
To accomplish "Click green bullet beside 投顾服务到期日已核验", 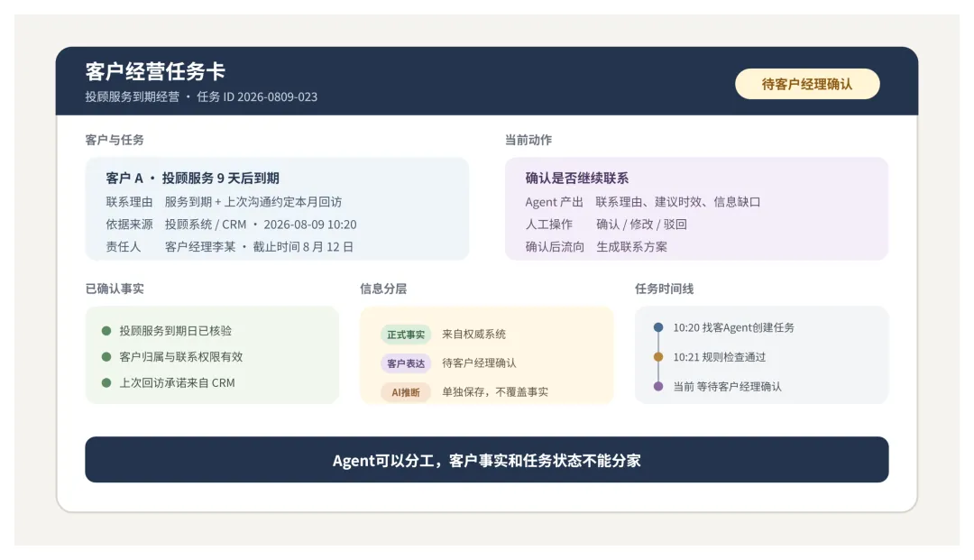I will point(106,331).
